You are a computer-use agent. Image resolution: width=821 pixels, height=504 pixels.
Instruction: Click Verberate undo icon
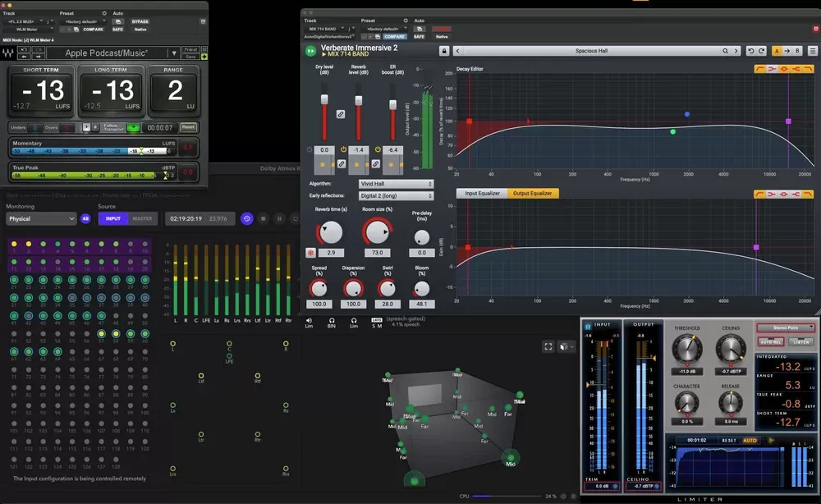point(751,51)
